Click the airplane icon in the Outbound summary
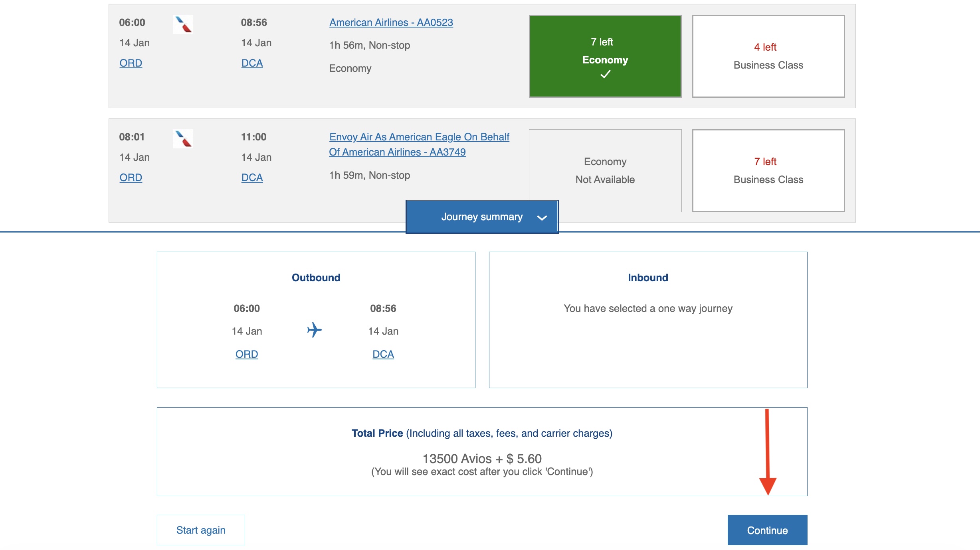This screenshot has height=550, width=980. (x=315, y=330)
